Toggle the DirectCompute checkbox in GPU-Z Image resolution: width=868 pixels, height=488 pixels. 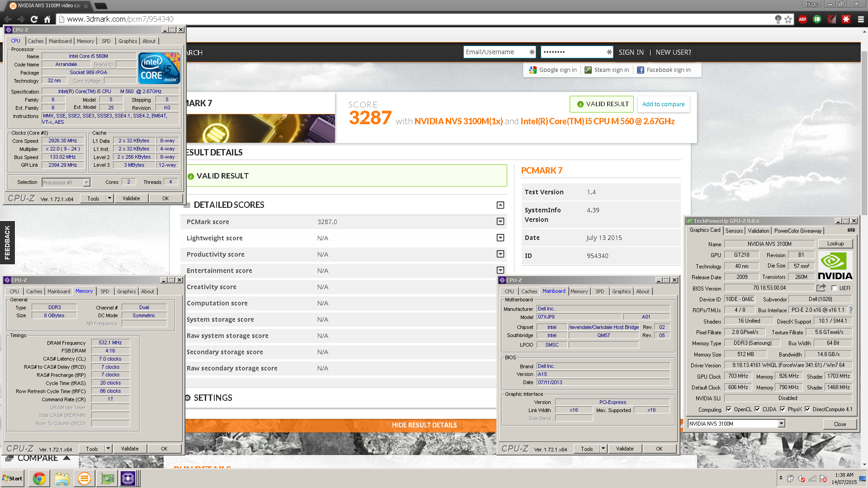807,409
